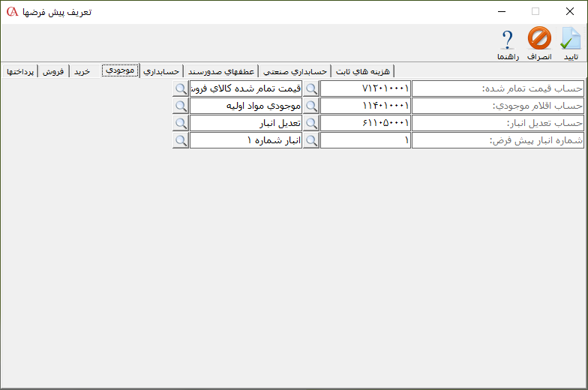Screen dimensions: 588x390
Task: Click the انصراف (cancel) toolbar icon
Action: coord(539,43)
